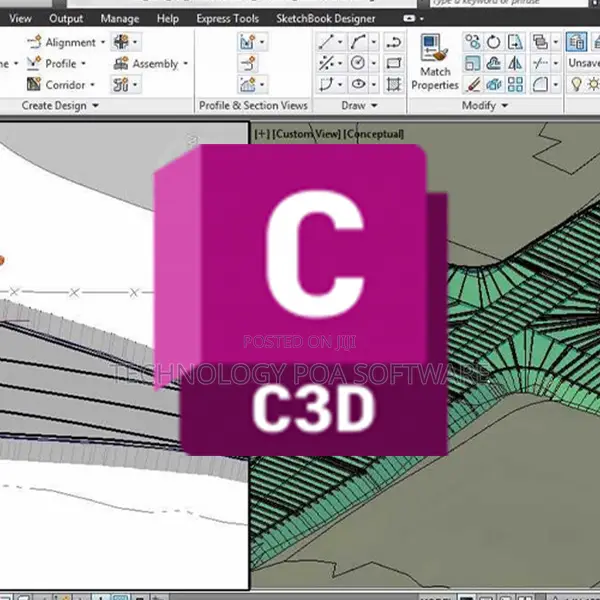Open the Unsaved layer state dropdown
This screenshot has height=600, width=600.
[x=584, y=63]
